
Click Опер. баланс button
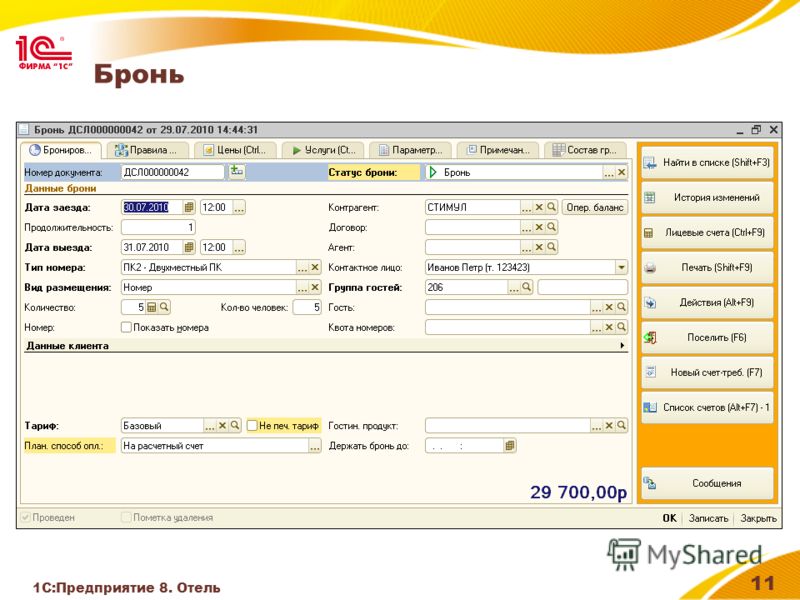(x=595, y=207)
